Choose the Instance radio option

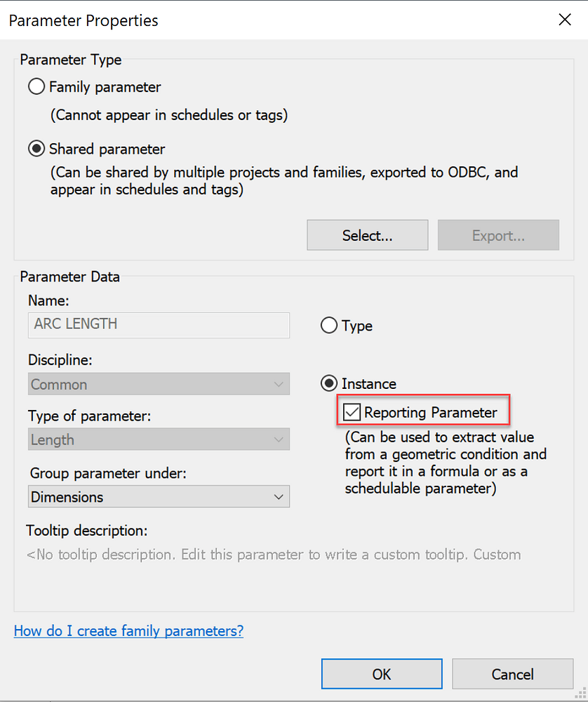(x=328, y=383)
